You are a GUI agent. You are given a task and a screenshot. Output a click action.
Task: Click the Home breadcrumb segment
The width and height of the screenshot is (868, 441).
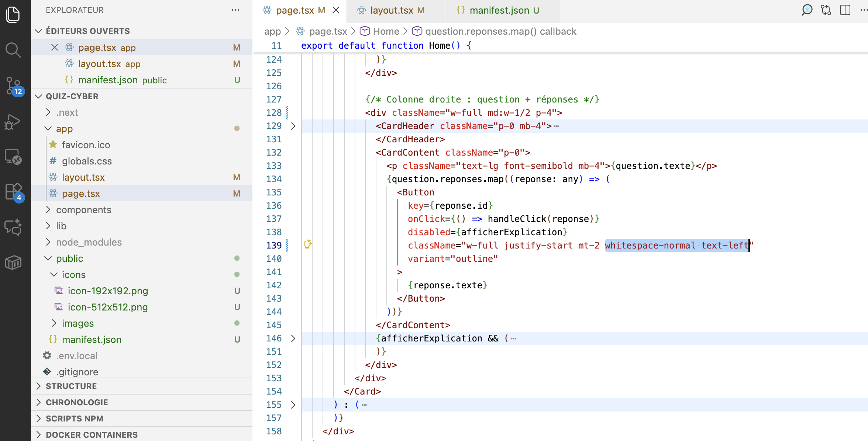coord(386,31)
